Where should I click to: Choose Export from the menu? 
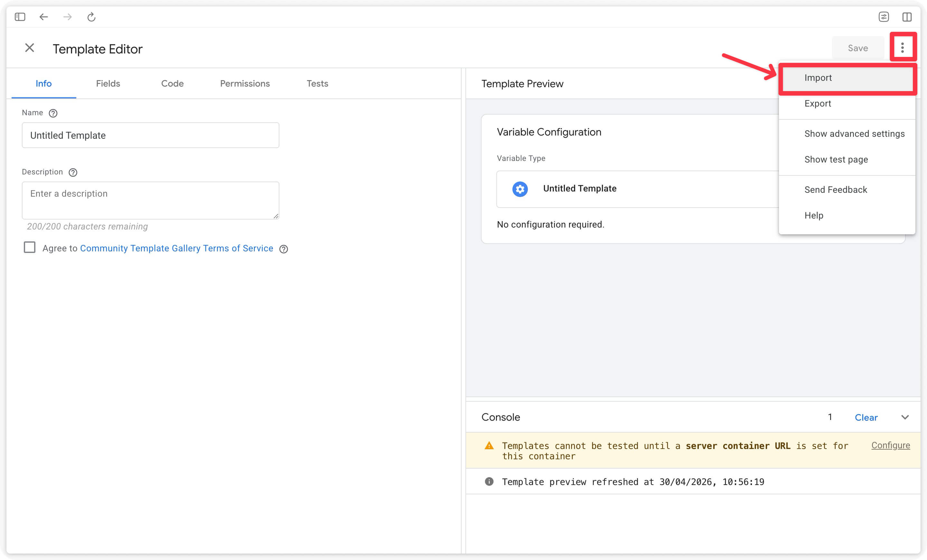point(847,103)
